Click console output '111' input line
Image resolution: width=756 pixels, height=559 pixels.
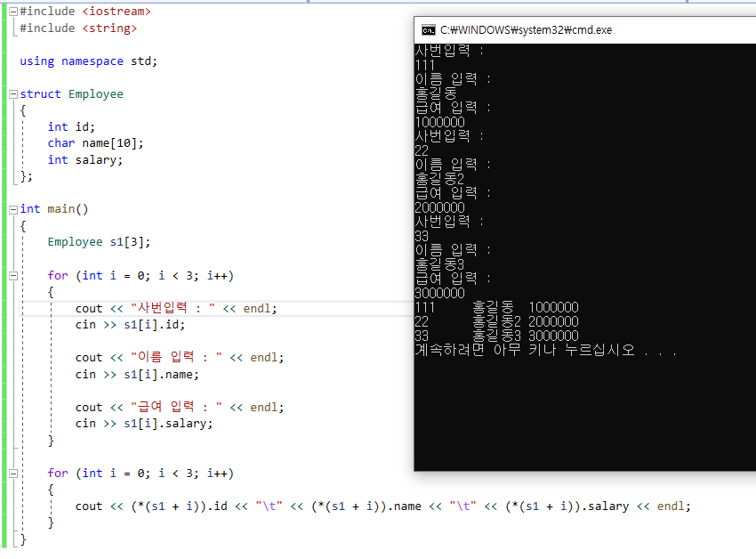(425, 65)
